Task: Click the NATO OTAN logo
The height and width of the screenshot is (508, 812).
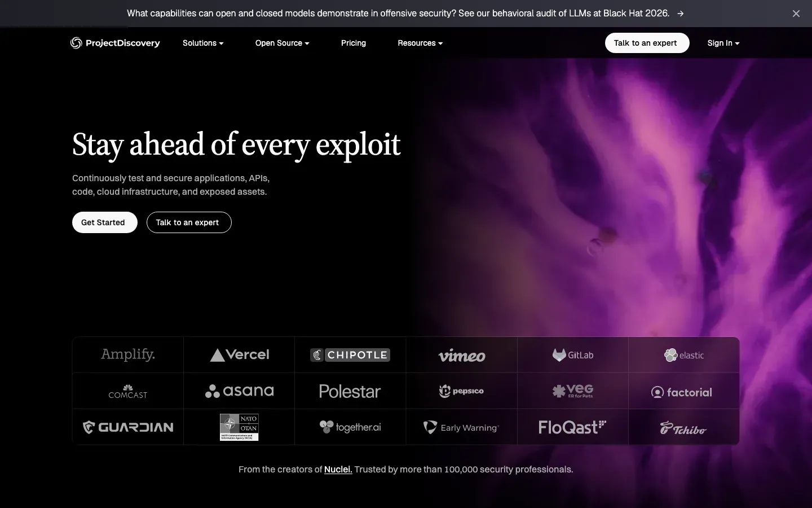Action: (x=239, y=427)
